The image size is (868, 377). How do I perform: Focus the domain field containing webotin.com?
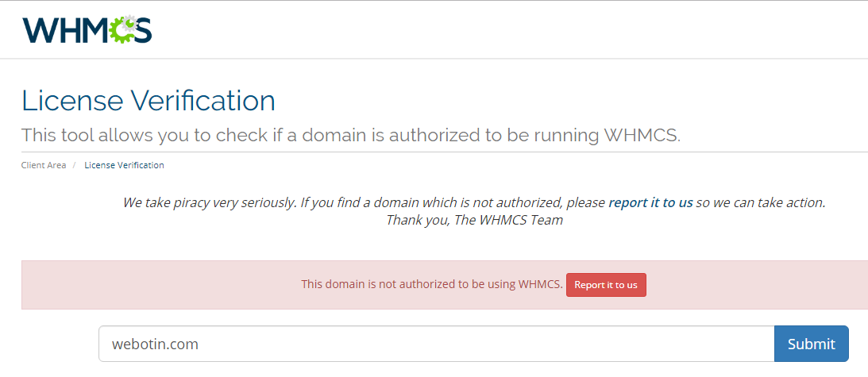[436, 344]
